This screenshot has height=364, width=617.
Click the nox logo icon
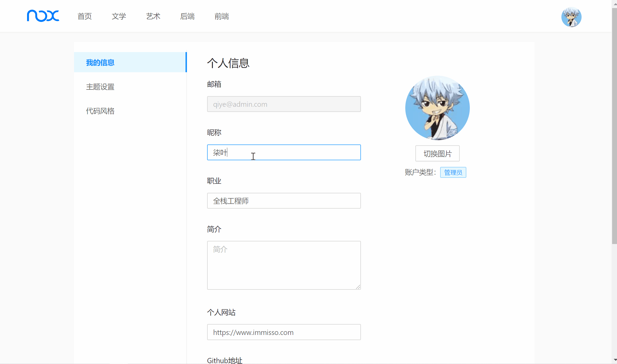click(x=43, y=16)
